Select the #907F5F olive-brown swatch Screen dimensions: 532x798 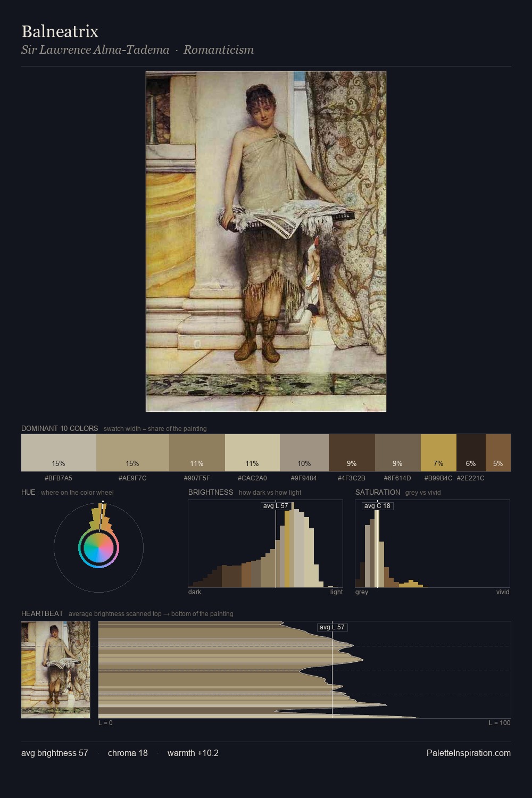[197, 453]
